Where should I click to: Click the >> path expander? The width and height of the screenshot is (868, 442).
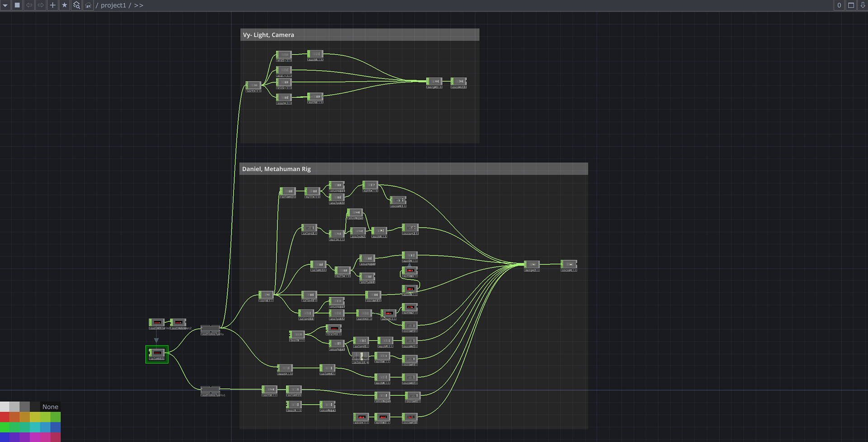pyautogui.click(x=138, y=5)
